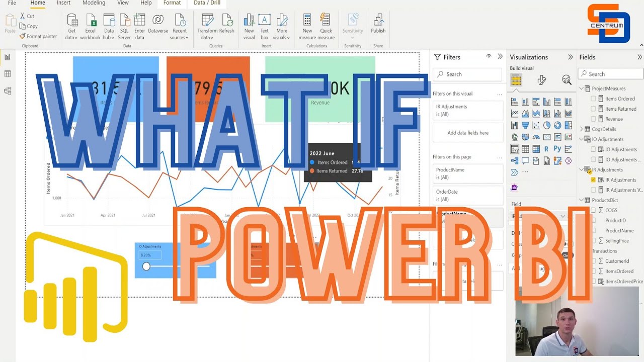The image size is (644, 362).
Task: Add a card visual
Action: pos(547,137)
